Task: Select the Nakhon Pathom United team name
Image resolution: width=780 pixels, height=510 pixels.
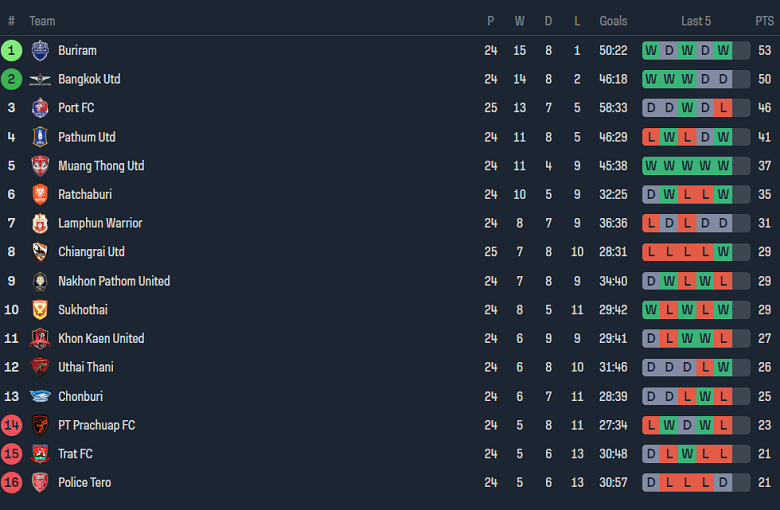Action: tap(113, 281)
